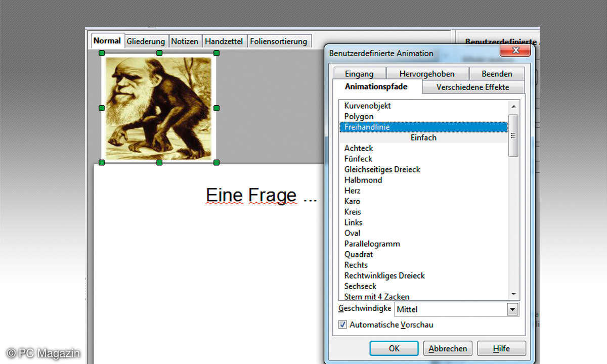Click the "Eine Frage ..." slide title text
The height and width of the screenshot is (364, 607).
(261, 195)
